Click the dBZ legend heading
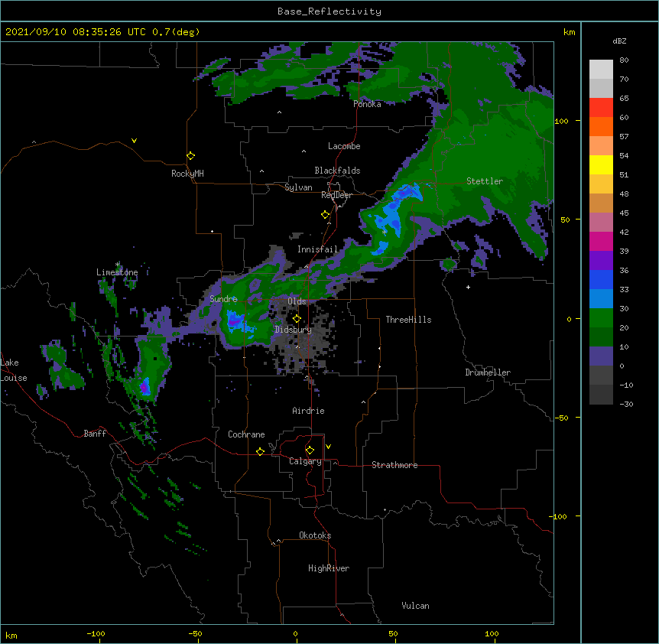 [x=619, y=41]
